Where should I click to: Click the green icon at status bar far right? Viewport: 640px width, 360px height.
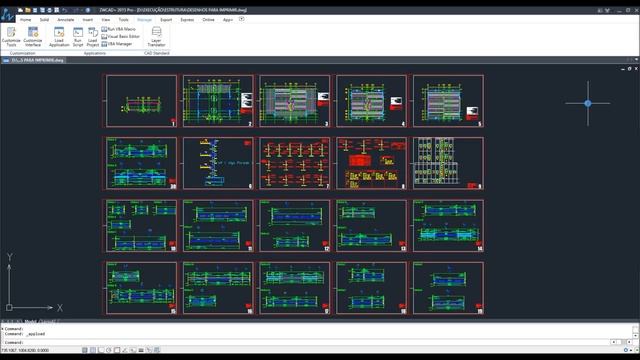click(637, 350)
